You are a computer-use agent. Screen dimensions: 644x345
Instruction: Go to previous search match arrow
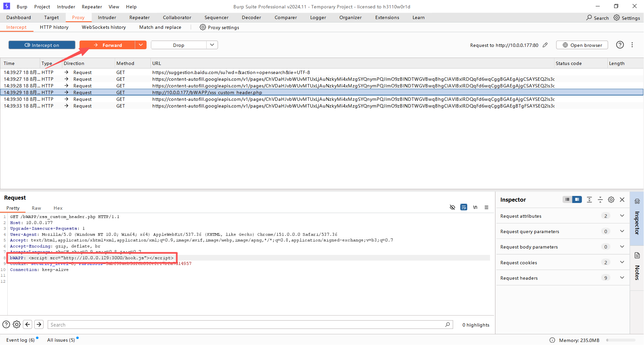click(28, 325)
